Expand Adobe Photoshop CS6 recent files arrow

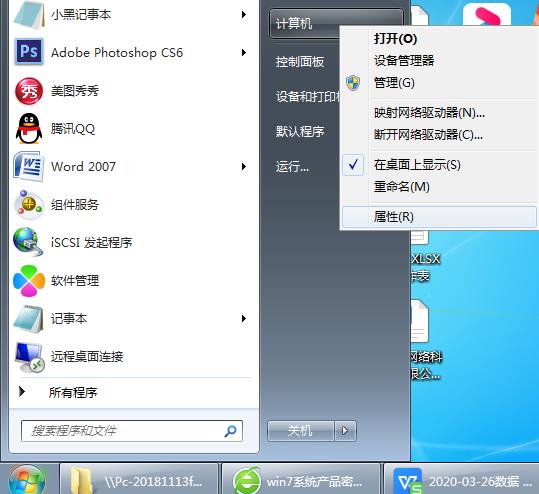click(x=243, y=53)
